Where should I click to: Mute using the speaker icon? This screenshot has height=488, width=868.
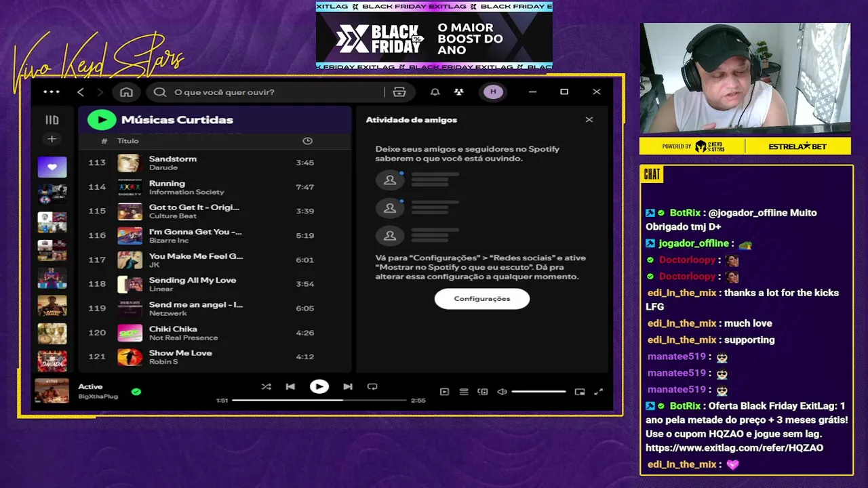tap(502, 392)
